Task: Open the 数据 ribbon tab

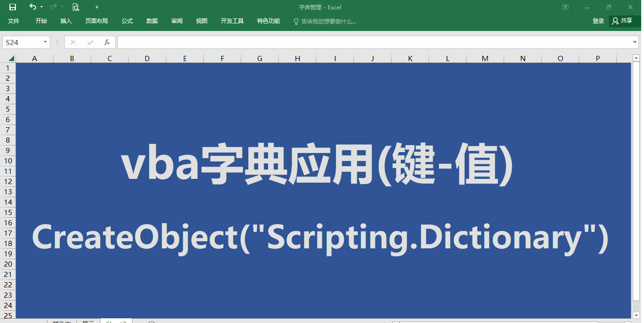Action: [152, 21]
